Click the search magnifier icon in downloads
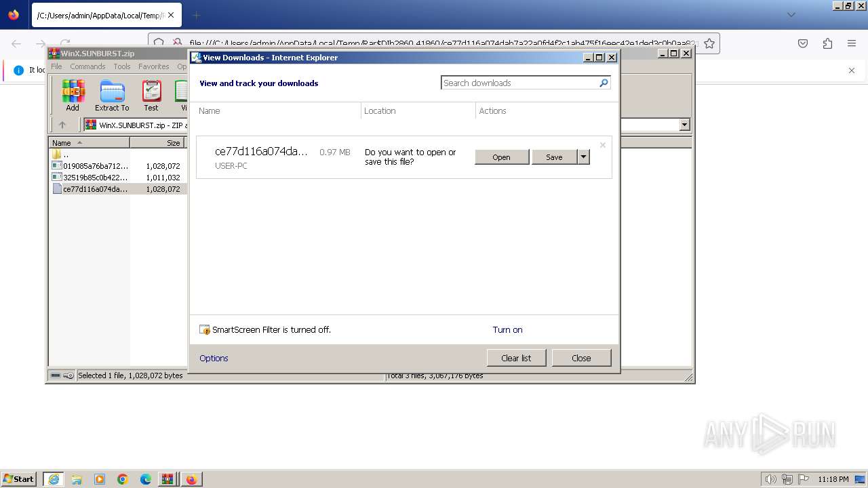 604,83
